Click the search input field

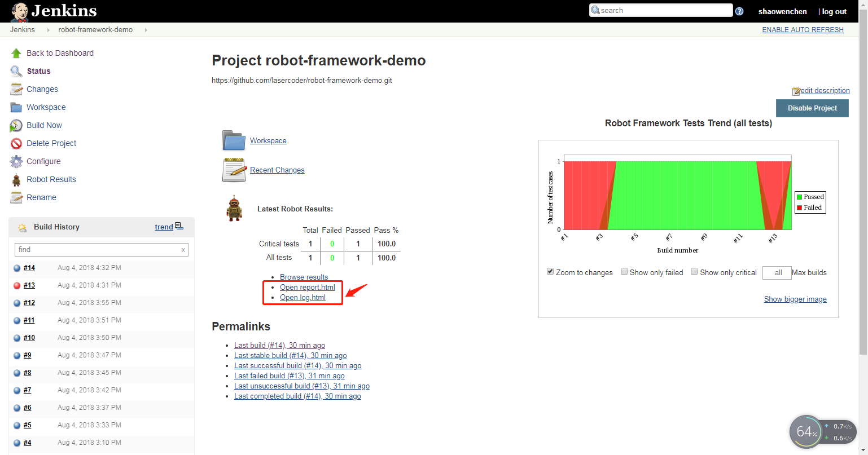pyautogui.click(x=661, y=10)
